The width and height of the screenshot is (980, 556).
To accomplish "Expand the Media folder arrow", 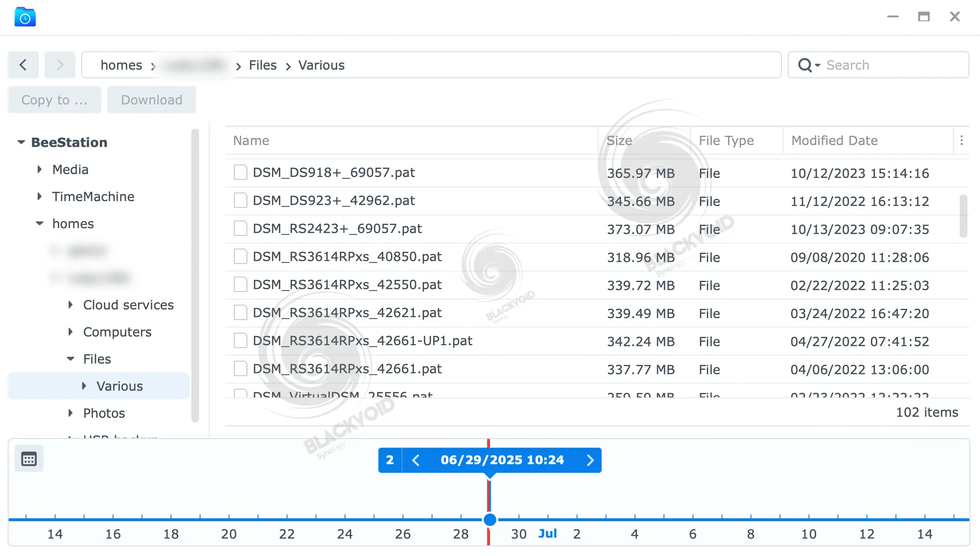I will pyautogui.click(x=40, y=170).
